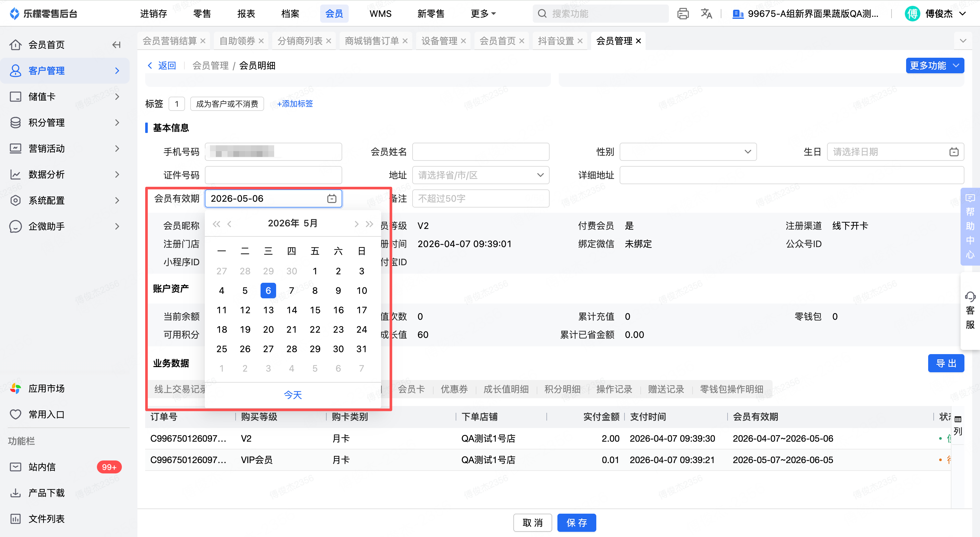Close the Douyin Settings tab

coord(580,41)
